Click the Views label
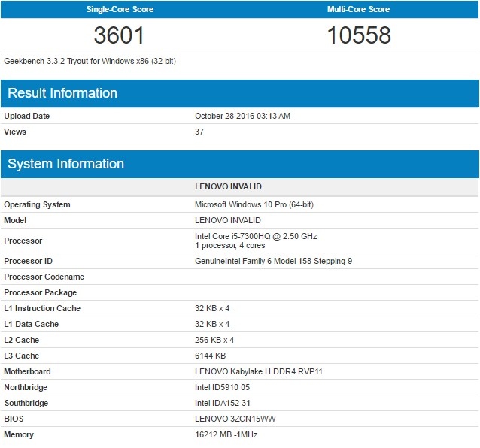 point(15,132)
